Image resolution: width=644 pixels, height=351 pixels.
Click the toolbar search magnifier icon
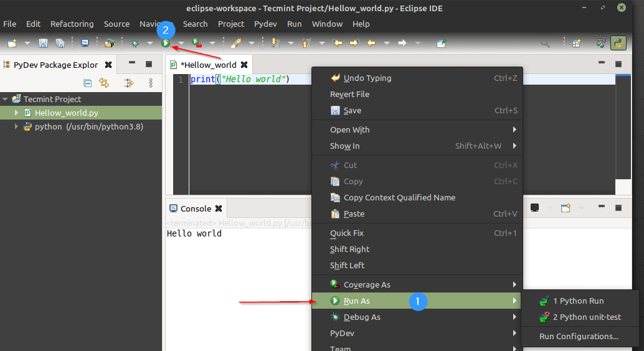tap(545, 43)
